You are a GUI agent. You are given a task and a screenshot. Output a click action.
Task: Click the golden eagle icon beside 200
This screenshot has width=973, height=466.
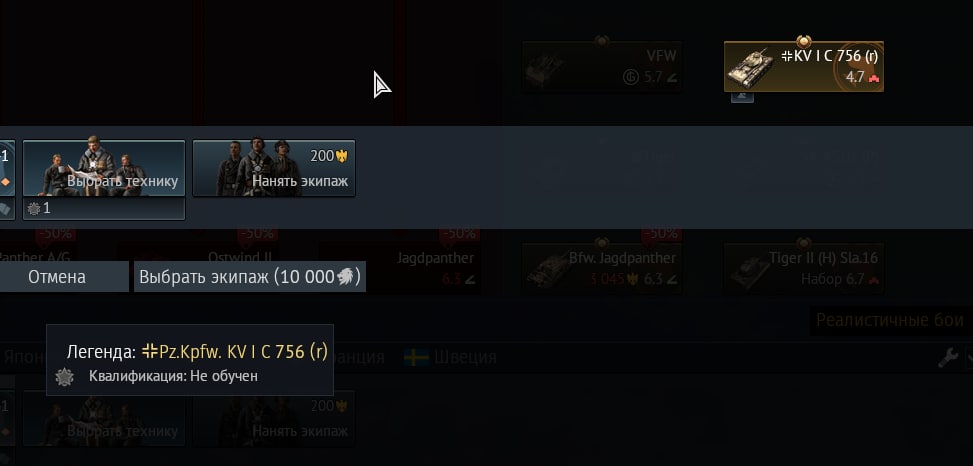pyautogui.click(x=341, y=156)
